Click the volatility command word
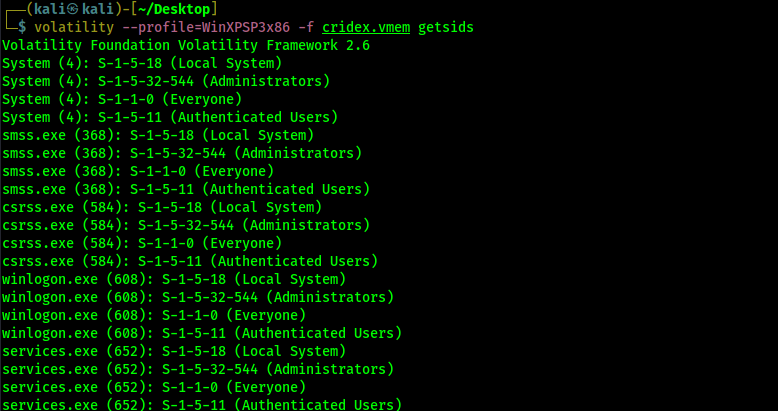The image size is (778, 411). (x=74, y=27)
